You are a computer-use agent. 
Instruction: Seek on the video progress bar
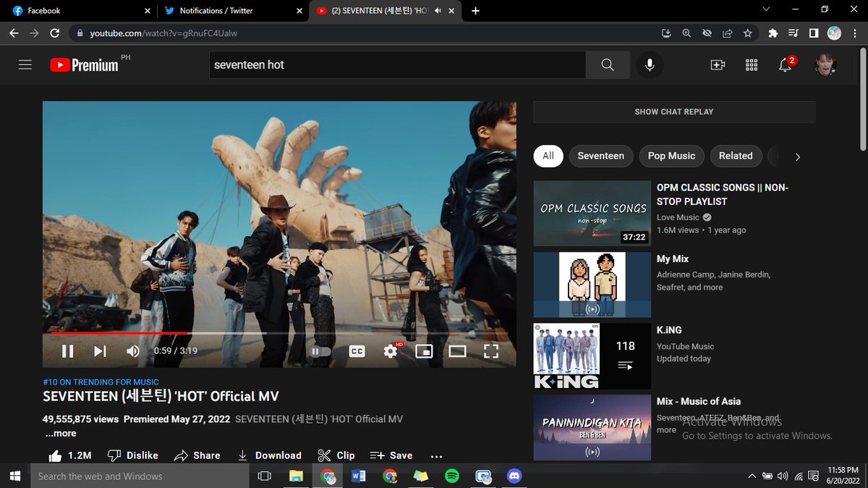click(x=279, y=333)
